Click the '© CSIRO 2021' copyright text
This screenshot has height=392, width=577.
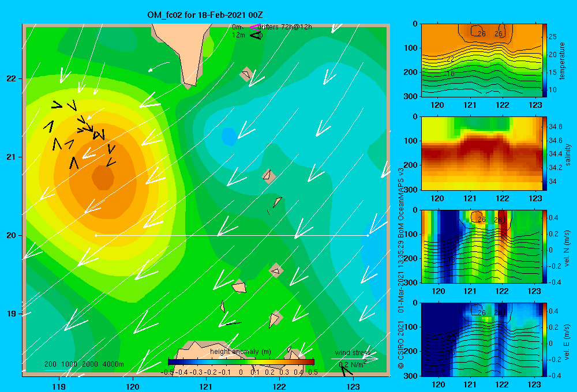(401, 345)
